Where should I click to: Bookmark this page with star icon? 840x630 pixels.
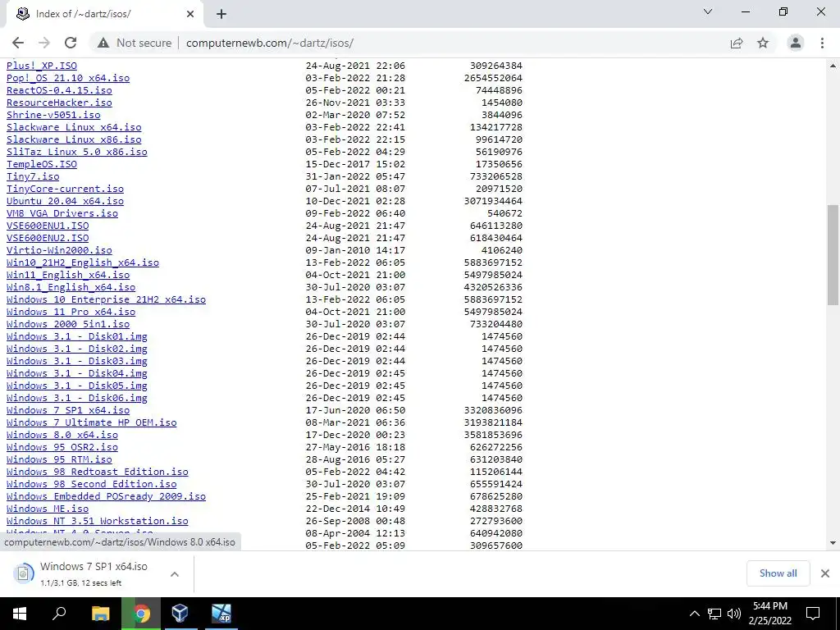pyautogui.click(x=763, y=43)
